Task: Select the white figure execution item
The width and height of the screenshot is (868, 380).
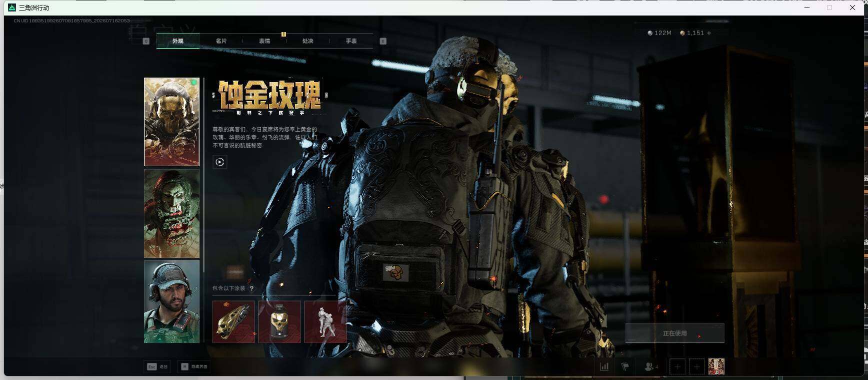Action: click(325, 321)
